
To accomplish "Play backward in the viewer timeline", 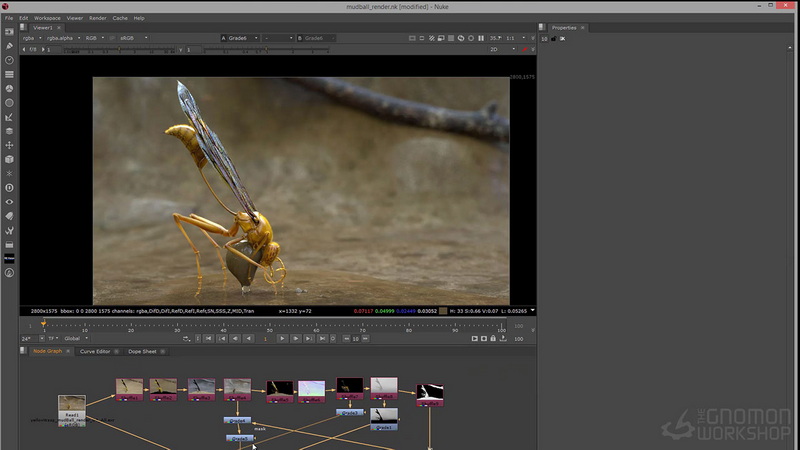I will [248, 338].
